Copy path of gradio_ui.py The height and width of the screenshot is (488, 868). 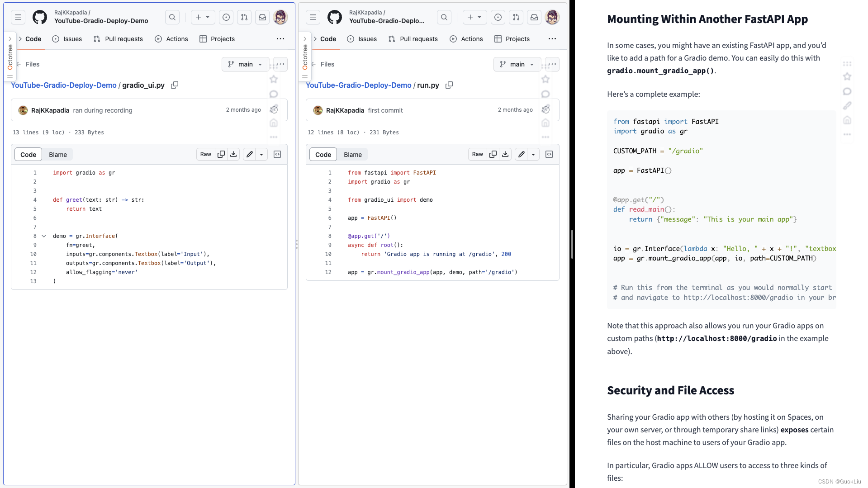coord(175,85)
